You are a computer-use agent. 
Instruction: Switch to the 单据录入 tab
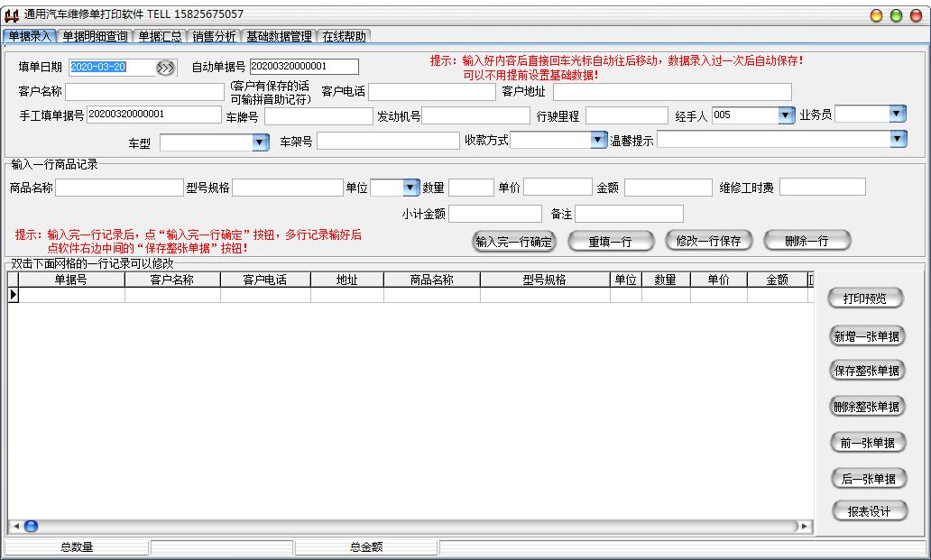pyautogui.click(x=29, y=36)
